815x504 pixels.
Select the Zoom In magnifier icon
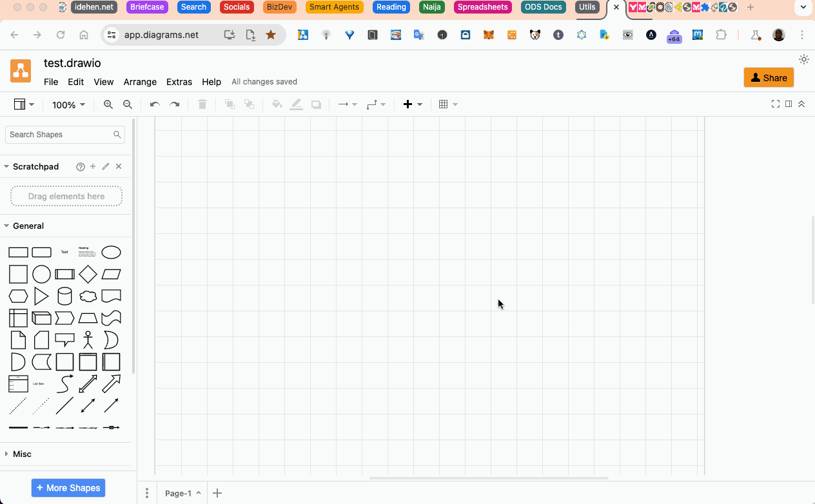[x=108, y=104]
